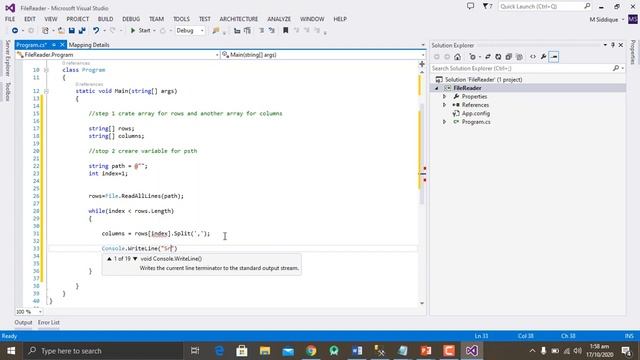The width and height of the screenshot is (640, 360).
Task: Open the WINDOW menu
Action: pos(312,19)
